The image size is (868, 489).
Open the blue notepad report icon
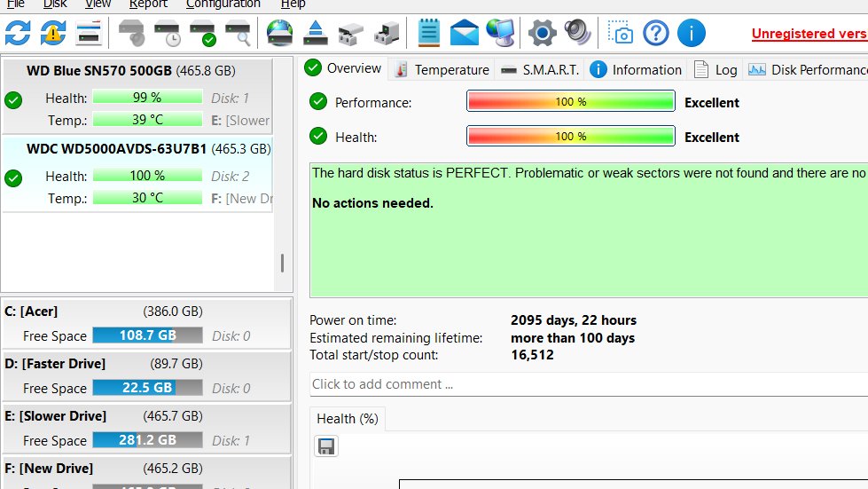coord(428,33)
